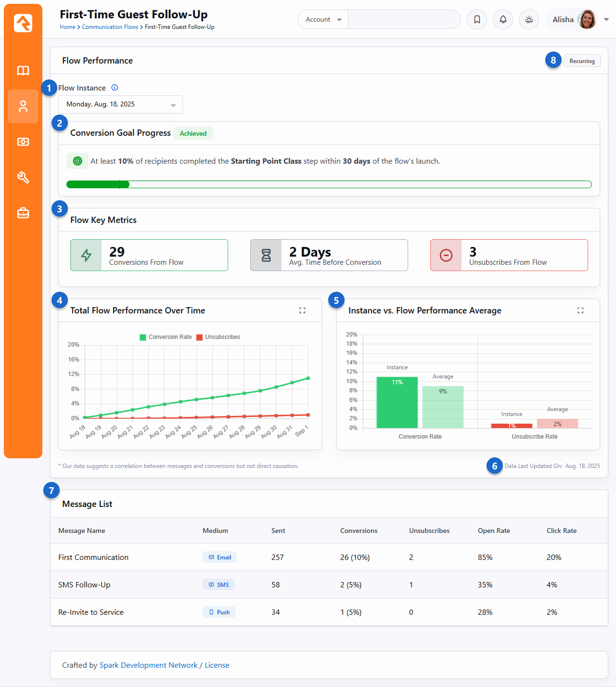Navigate to Communication Flows breadcrumb
Screen dimensions: 616x687
[x=110, y=27]
